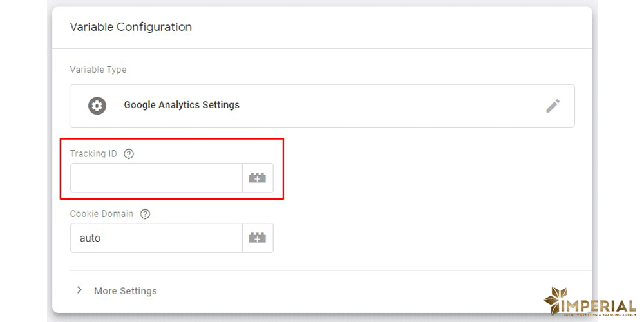Click the Cookie Domain variable picker brick icon
The image size is (644, 322).
258,238
